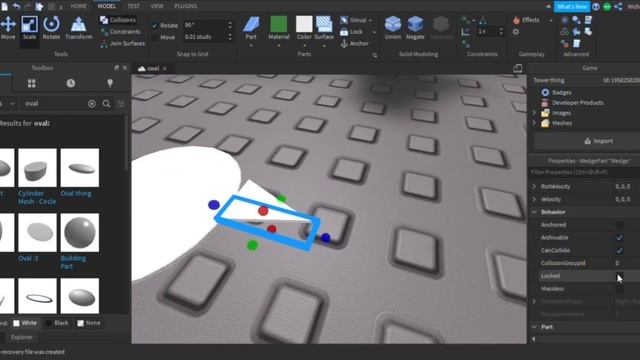Select the Rotate tool
Screen dimensions: 640x360
click(x=51, y=28)
